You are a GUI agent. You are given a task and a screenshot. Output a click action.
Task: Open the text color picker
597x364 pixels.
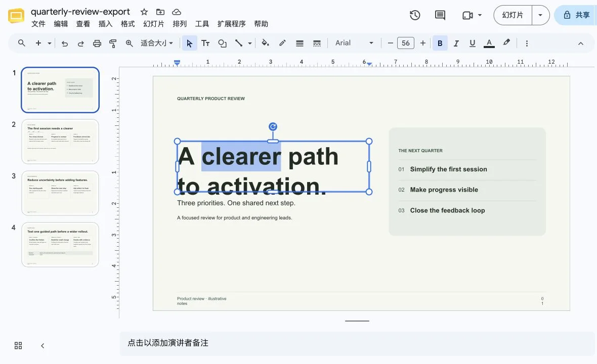click(x=489, y=43)
